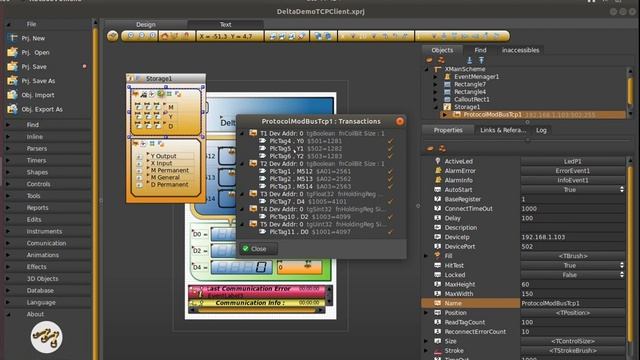This screenshot has width=640, height=360.
Task: Click the tag icon beside PlcTag4
Action: pos(262,141)
